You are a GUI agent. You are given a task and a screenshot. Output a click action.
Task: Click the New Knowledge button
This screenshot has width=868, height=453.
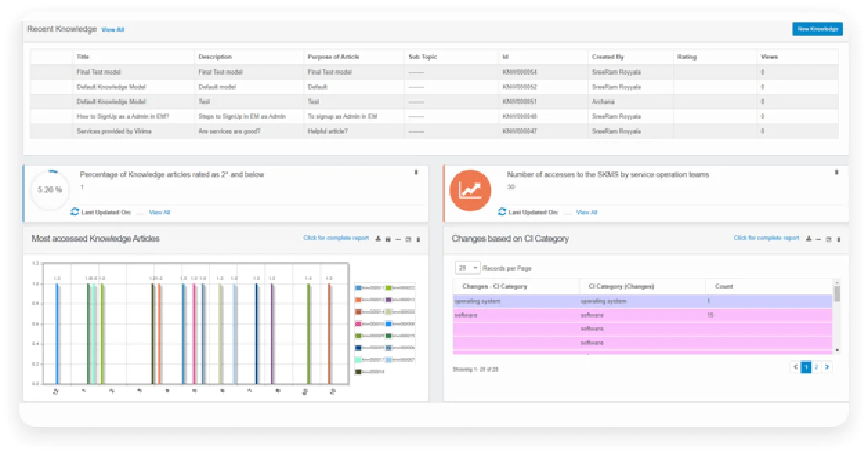pos(817,29)
